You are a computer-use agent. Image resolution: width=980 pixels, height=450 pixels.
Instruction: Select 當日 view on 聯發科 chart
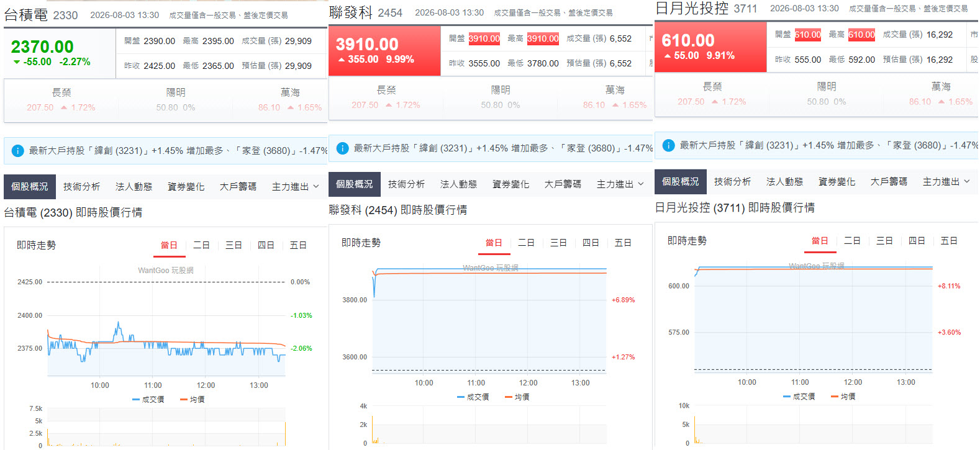point(494,243)
